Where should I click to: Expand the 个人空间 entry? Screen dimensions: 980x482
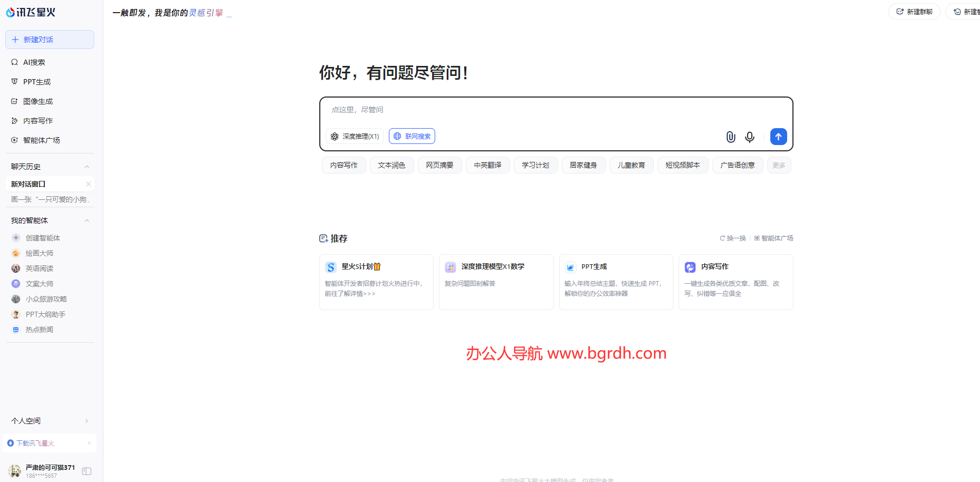coord(50,421)
